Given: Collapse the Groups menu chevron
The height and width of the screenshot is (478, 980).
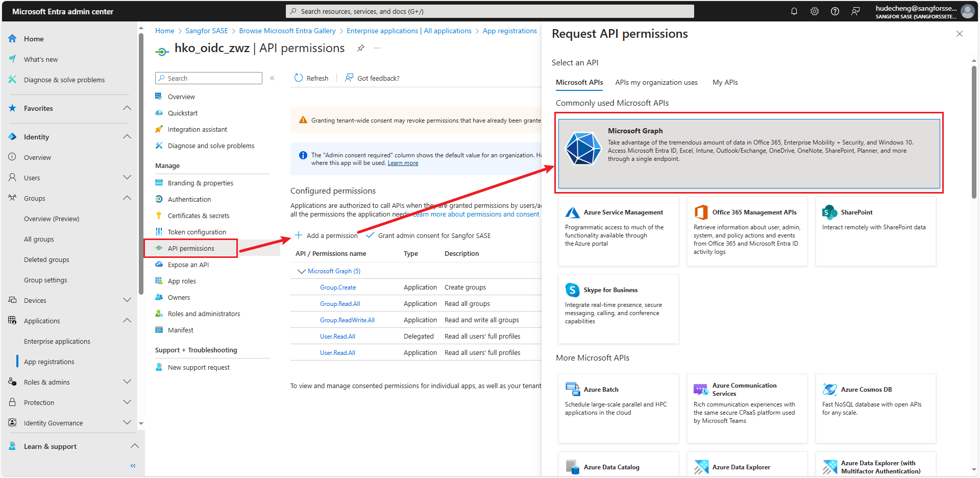Looking at the screenshot, I should click(127, 198).
